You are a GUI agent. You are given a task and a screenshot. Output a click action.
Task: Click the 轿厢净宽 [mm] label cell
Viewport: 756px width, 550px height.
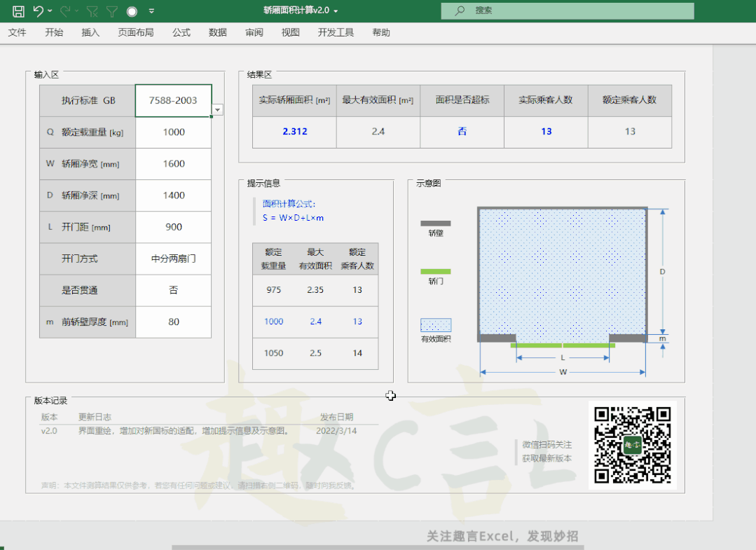tap(88, 164)
